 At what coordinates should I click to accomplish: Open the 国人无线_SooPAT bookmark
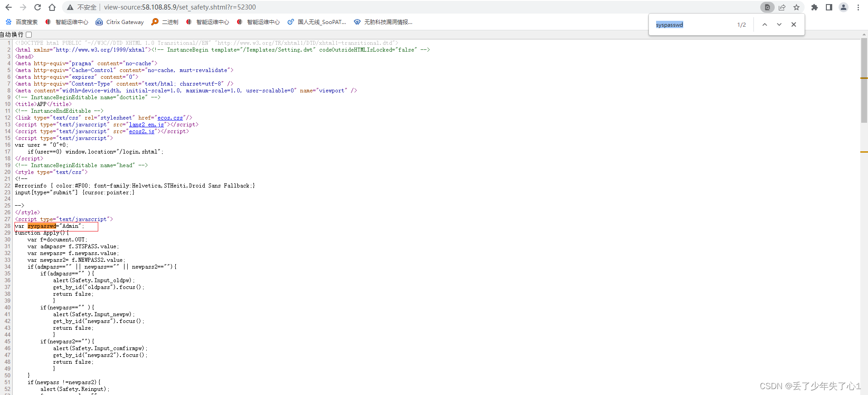tap(317, 22)
